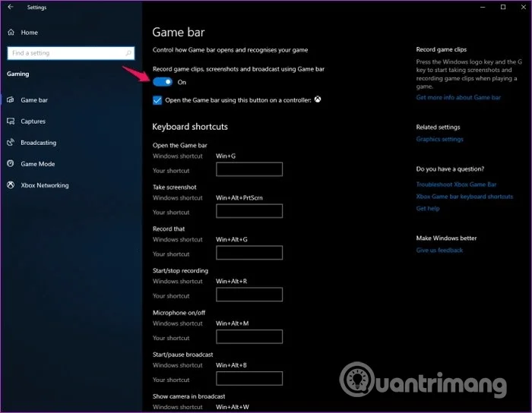The width and height of the screenshot is (532, 413).
Task: Click the Make Windows better heading
Action: click(x=446, y=238)
